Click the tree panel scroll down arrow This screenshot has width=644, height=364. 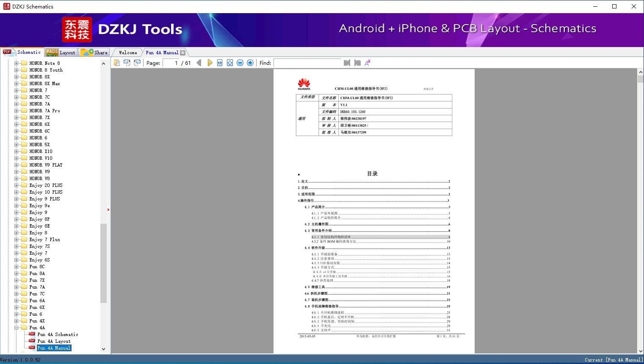103,349
